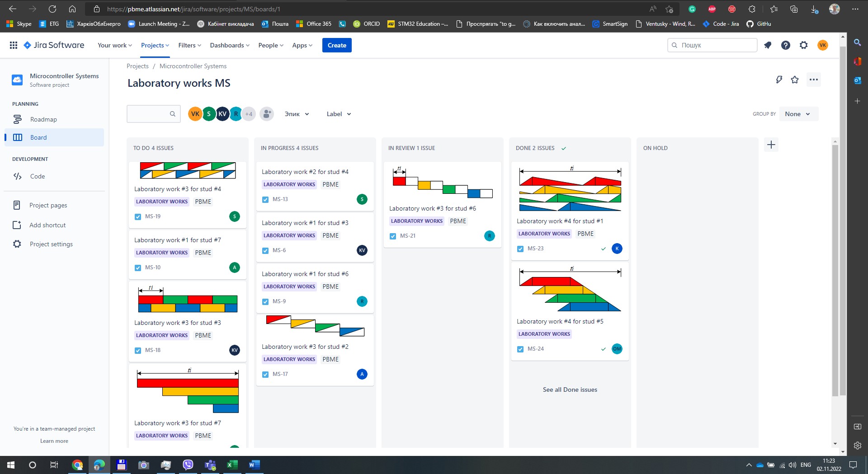Select Roadmap in the sidebar

pos(43,119)
